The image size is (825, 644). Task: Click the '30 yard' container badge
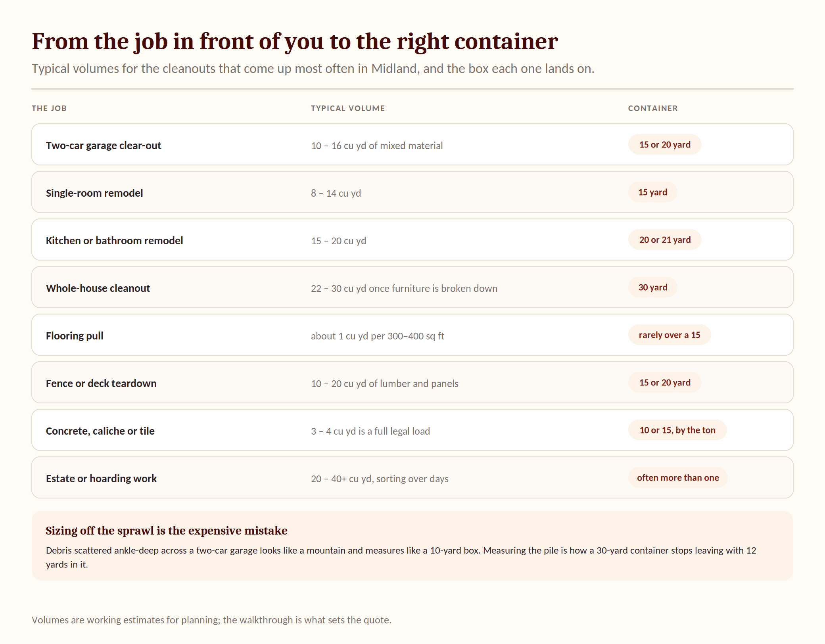652,287
